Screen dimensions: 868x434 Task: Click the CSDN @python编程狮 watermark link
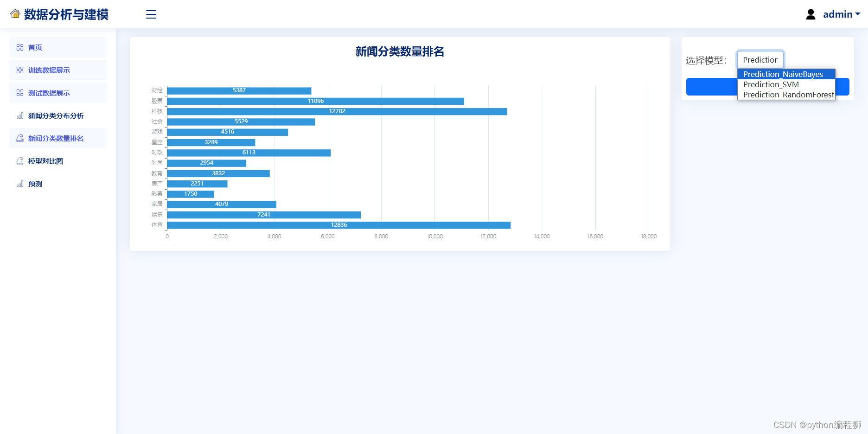pyautogui.click(x=818, y=424)
